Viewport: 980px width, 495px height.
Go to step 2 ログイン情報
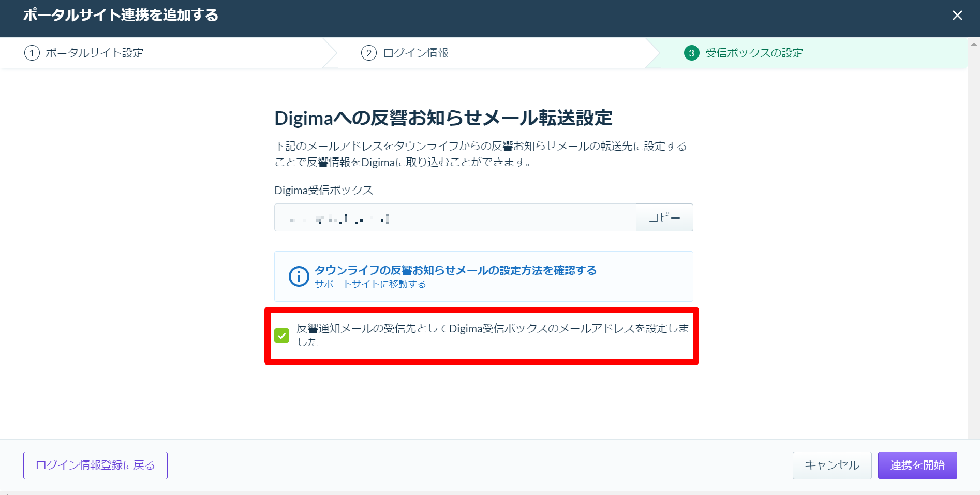[405, 53]
